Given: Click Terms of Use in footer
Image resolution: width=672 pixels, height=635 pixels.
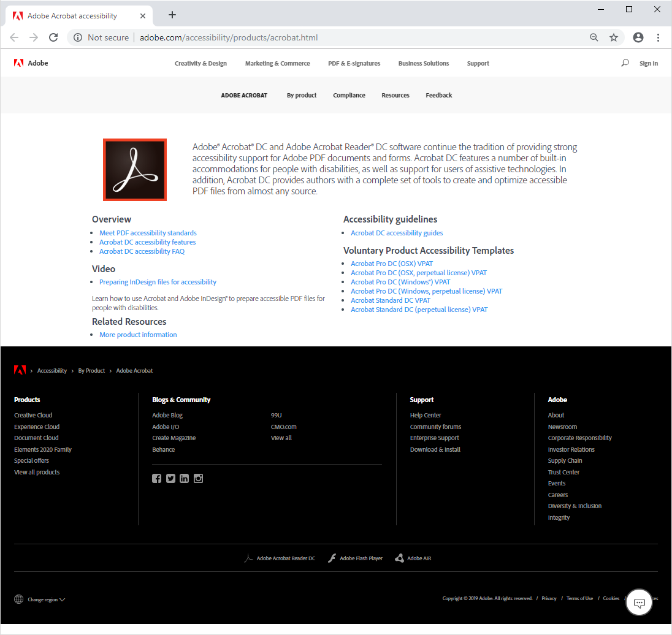Looking at the screenshot, I should point(579,598).
